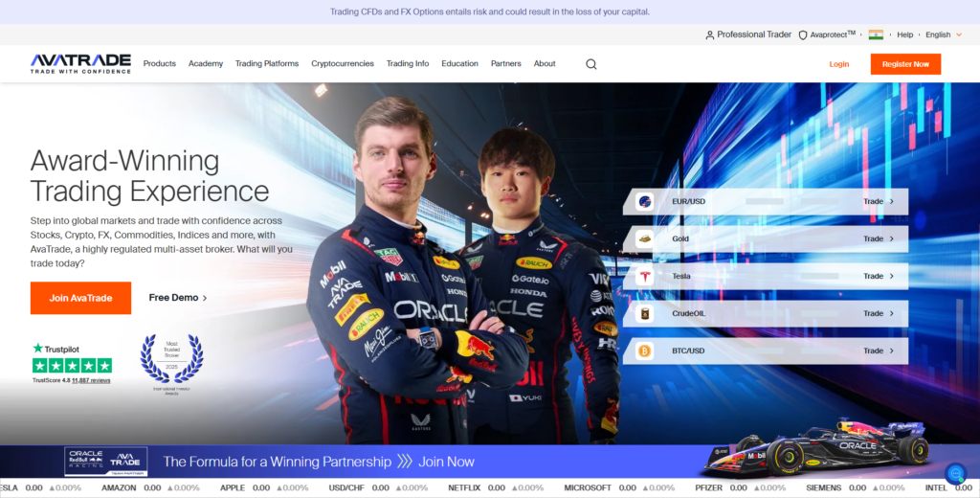Screen dimensions: 980x498
Task: Click the India flag icon
Action: [876, 34]
